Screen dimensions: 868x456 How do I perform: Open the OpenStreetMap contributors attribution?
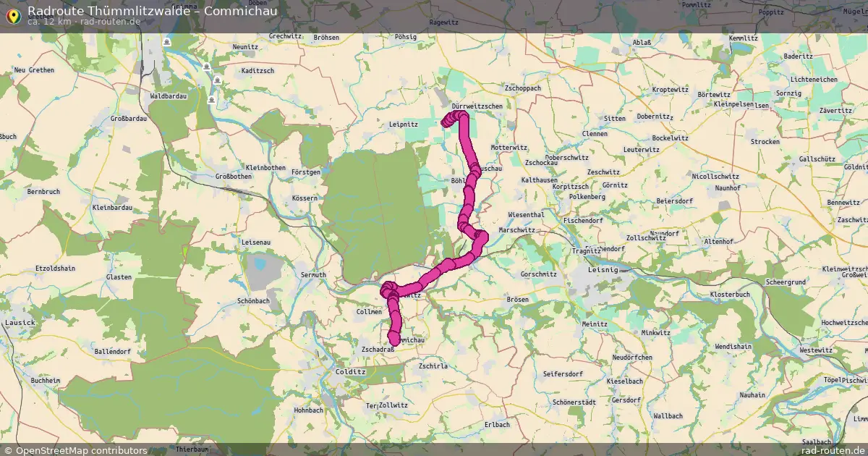click(x=75, y=450)
